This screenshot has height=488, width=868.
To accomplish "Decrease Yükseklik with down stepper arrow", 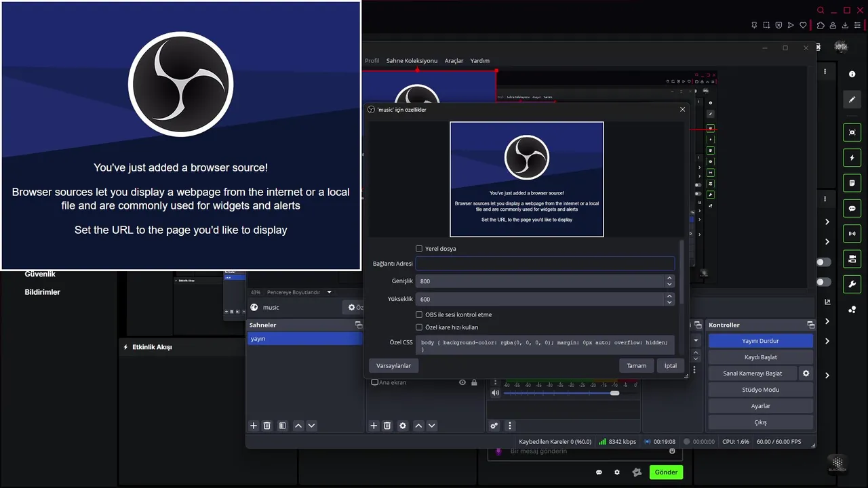I will 669,302.
